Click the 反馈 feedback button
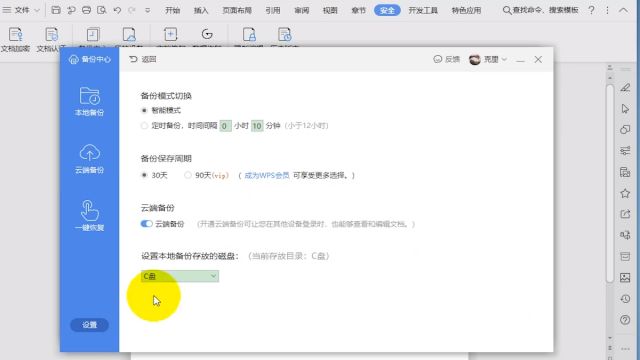The image size is (640, 360). pyautogui.click(x=447, y=60)
